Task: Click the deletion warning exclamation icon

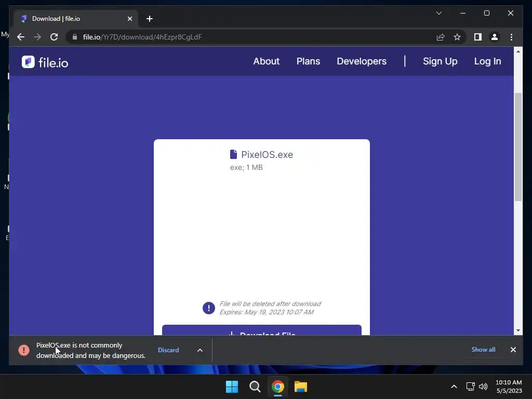Action: (209, 308)
